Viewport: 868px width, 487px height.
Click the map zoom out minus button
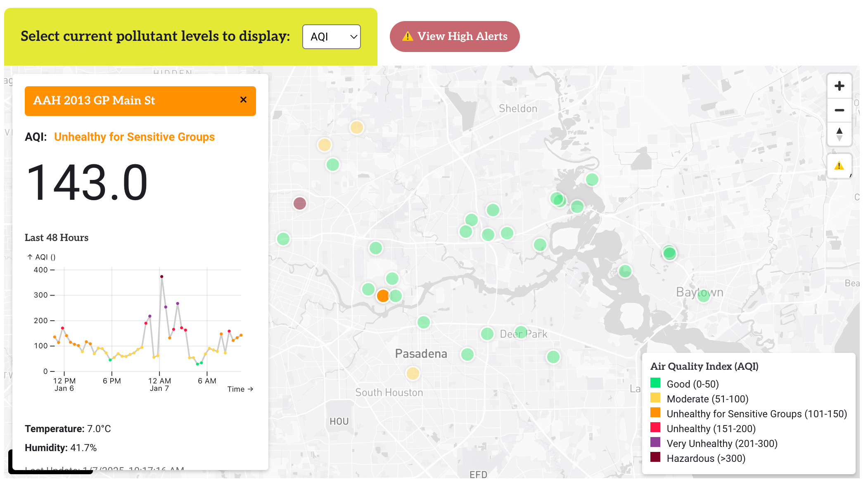tap(839, 110)
